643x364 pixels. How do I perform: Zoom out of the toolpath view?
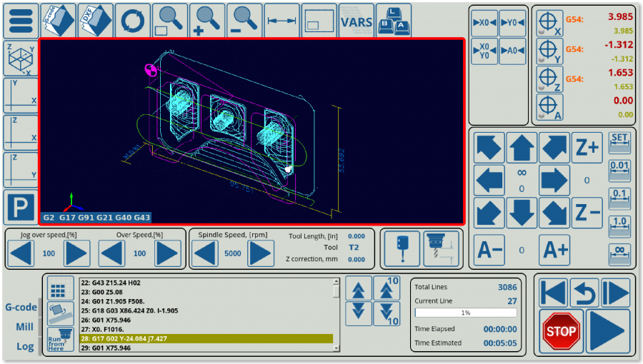pos(244,21)
